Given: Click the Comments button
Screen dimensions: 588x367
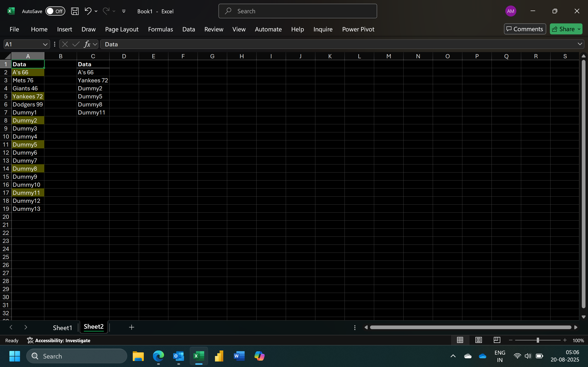Looking at the screenshot, I should [525, 29].
